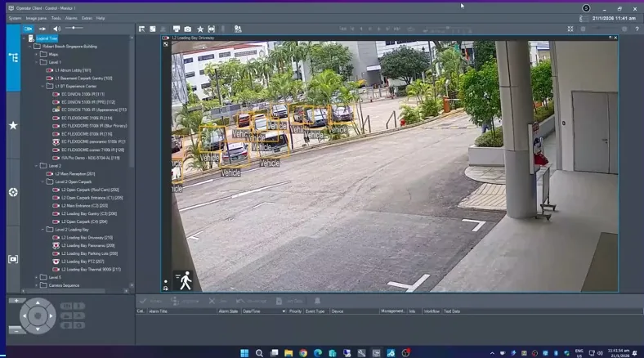Switch to live camera mode icon
This screenshot has height=358, width=644.
tap(28, 29)
